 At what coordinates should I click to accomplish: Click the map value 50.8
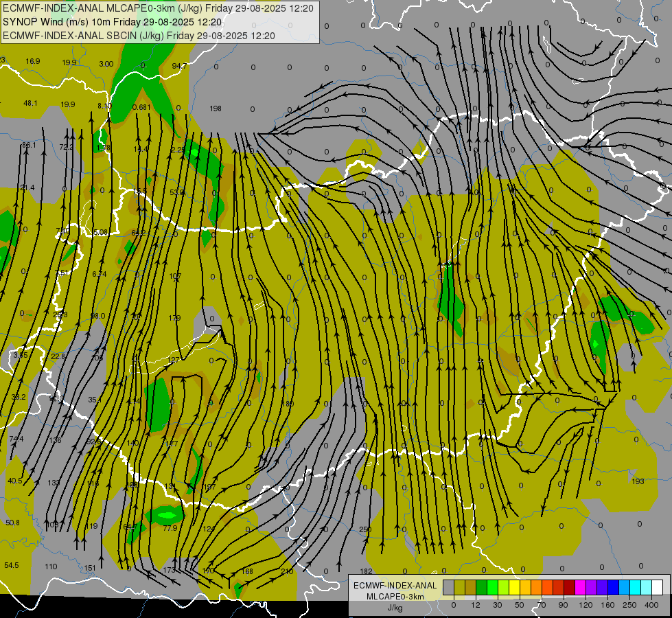click(x=12, y=523)
